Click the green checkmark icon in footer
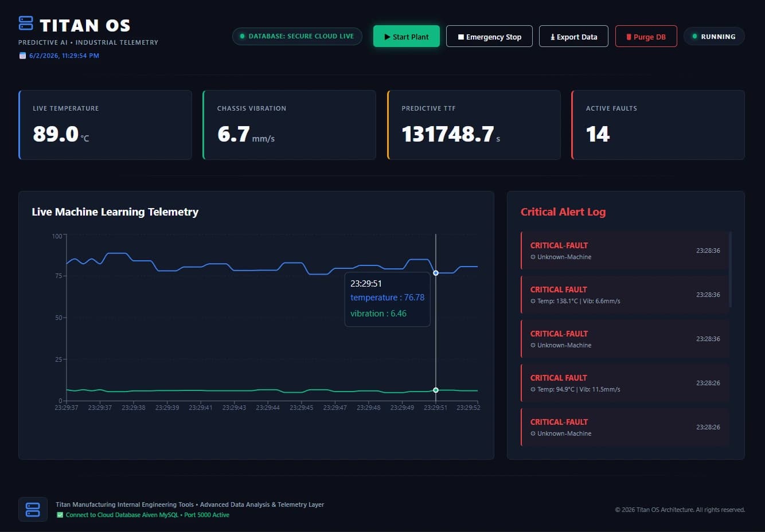This screenshot has height=532, width=765. (60, 515)
